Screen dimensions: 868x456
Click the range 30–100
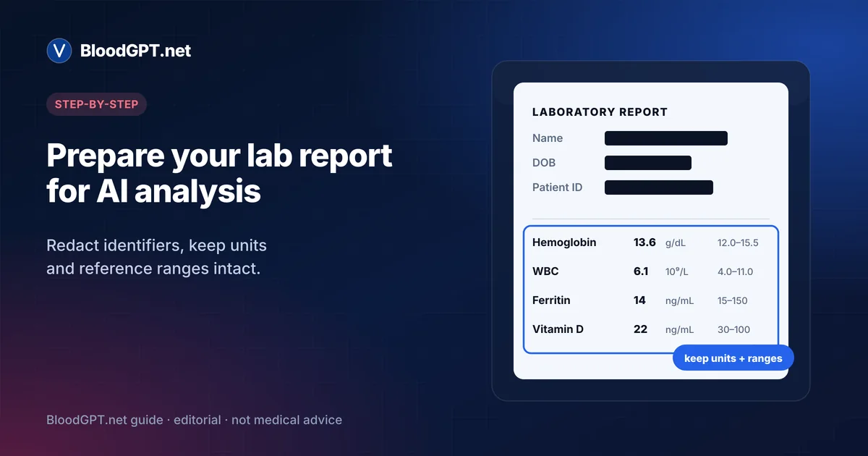[x=733, y=330]
